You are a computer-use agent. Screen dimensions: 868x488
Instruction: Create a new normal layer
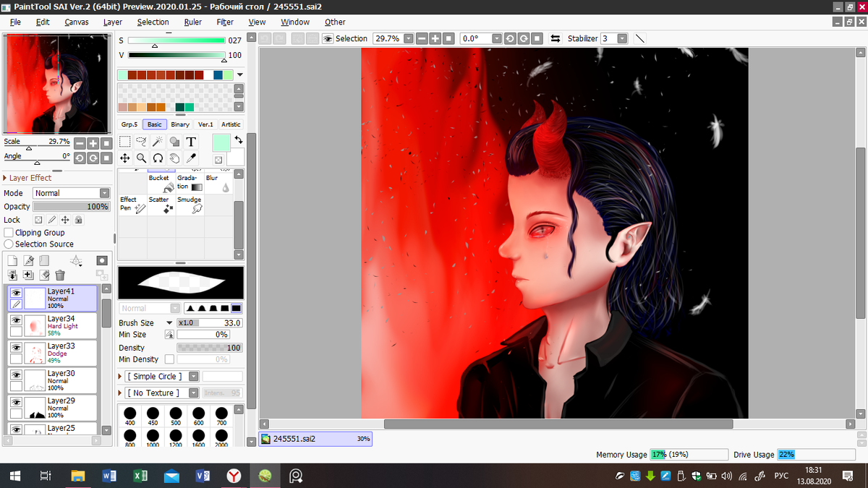pos(12,261)
